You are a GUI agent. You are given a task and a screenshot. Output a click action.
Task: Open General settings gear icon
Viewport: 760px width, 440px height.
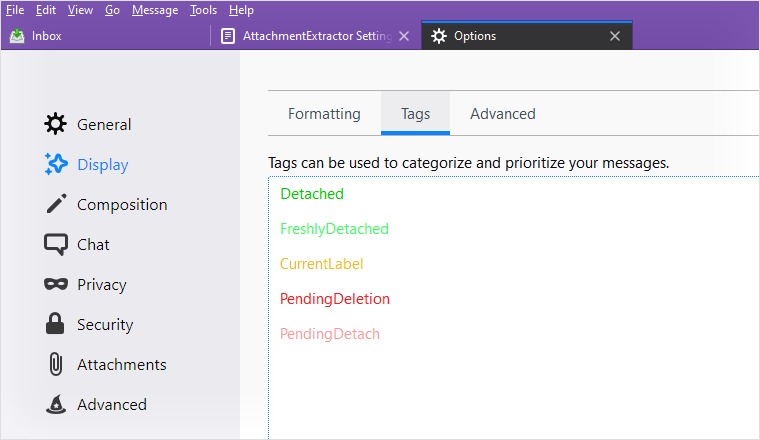56,124
